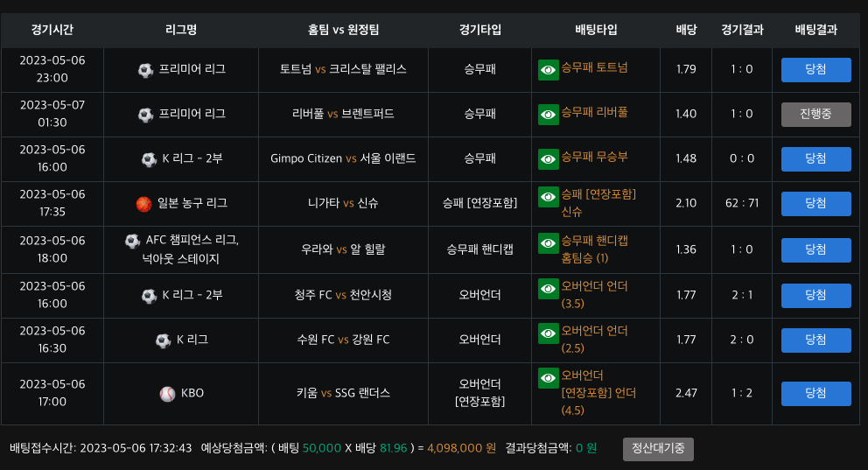Click the soccer ball icon beside 토트넘 match

(x=146, y=70)
